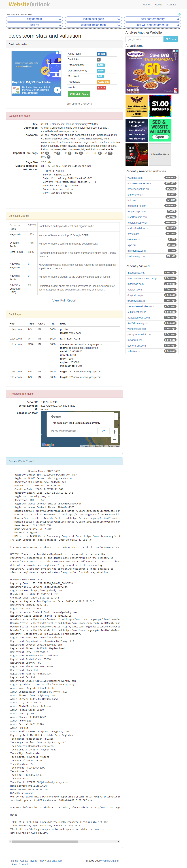Click search icon beside 'desi ref'
The image size is (187, 868).
(60, 25)
